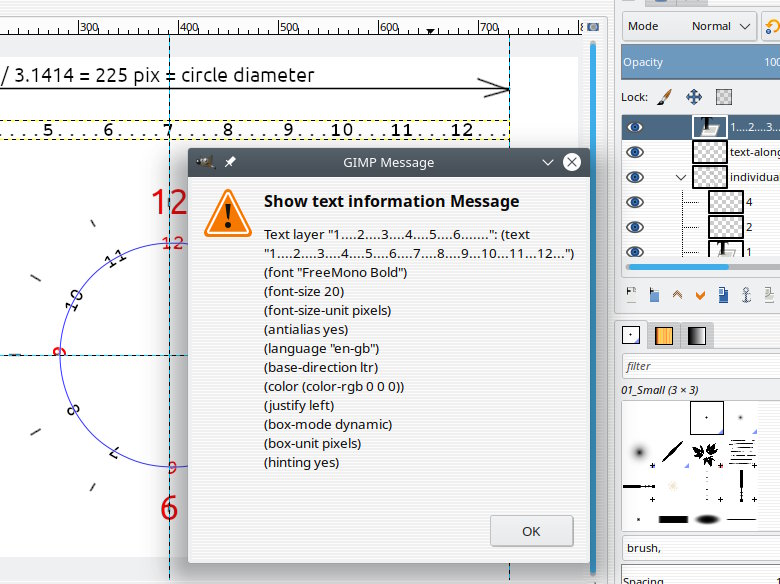Click the (font "FreeMono Bold") line
Image resolution: width=780 pixels, height=584 pixels.
(335, 273)
